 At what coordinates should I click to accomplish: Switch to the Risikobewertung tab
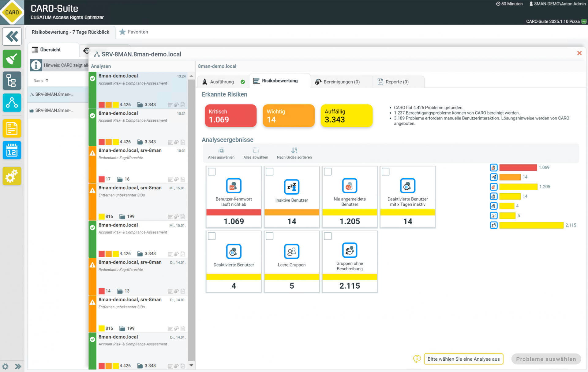coord(280,81)
